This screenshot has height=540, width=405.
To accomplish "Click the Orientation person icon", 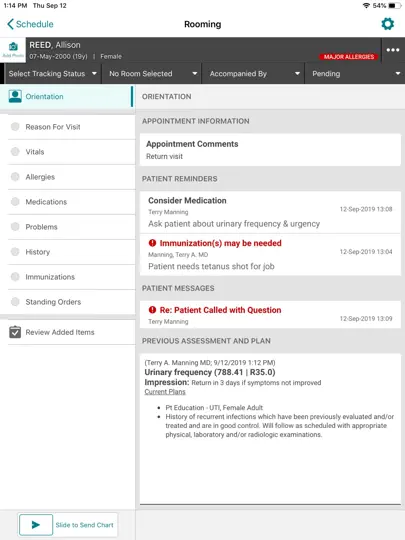I will 15,96.
